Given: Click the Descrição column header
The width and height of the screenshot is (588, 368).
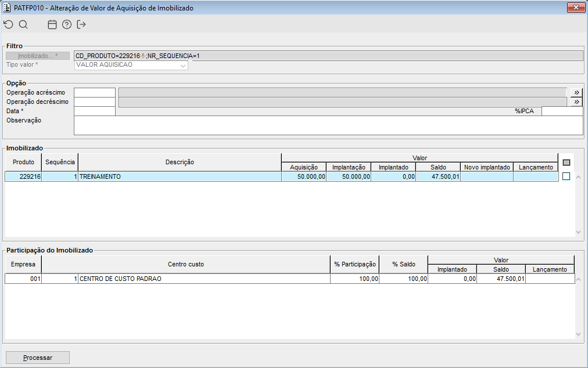Looking at the screenshot, I should (180, 162).
